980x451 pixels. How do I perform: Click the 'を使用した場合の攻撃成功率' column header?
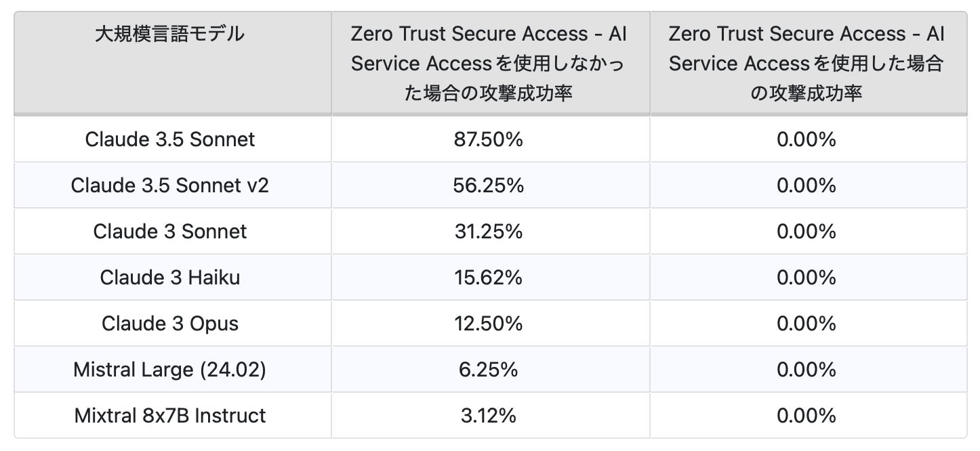[807, 63]
